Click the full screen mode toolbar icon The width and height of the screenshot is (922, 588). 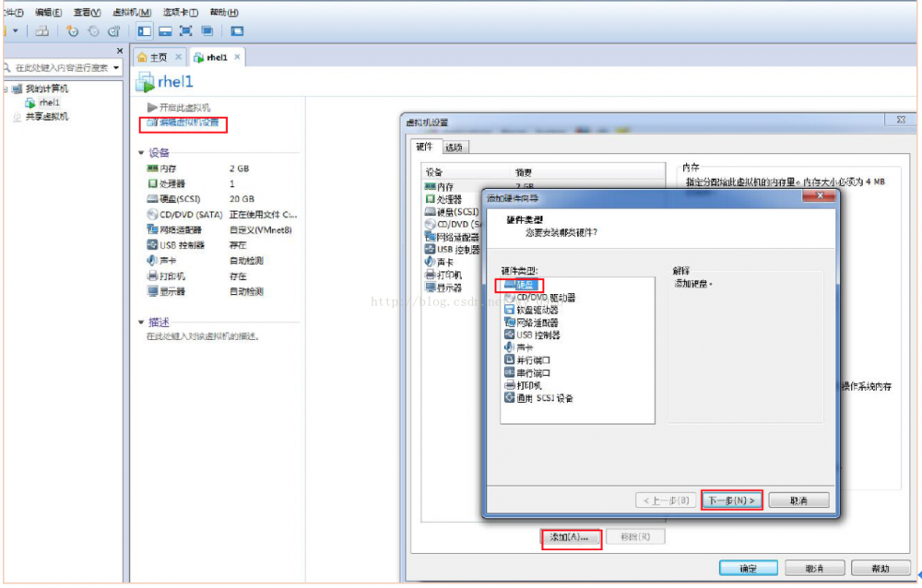click(x=187, y=29)
